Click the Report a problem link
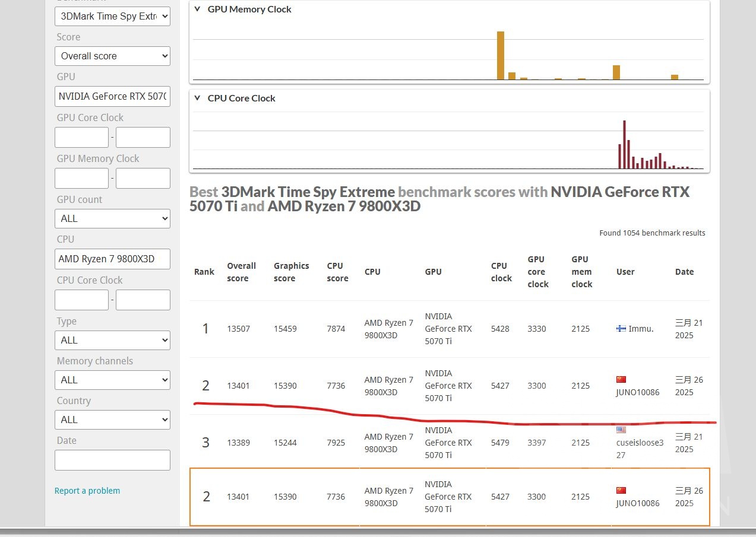The image size is (756, 537). pos(87,491)
